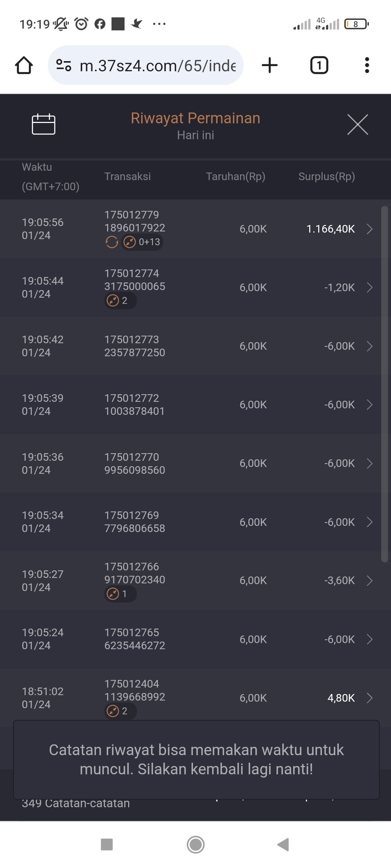This screenshot has width=391, height=868.
Task: Expand details of the 1.166,40K surplus row
Action: click(x=369, y=229)
